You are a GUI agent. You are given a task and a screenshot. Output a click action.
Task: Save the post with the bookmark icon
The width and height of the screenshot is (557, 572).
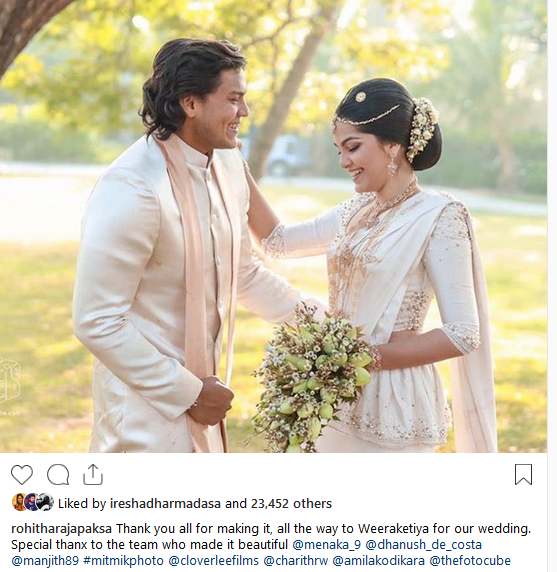pos(523,475)
